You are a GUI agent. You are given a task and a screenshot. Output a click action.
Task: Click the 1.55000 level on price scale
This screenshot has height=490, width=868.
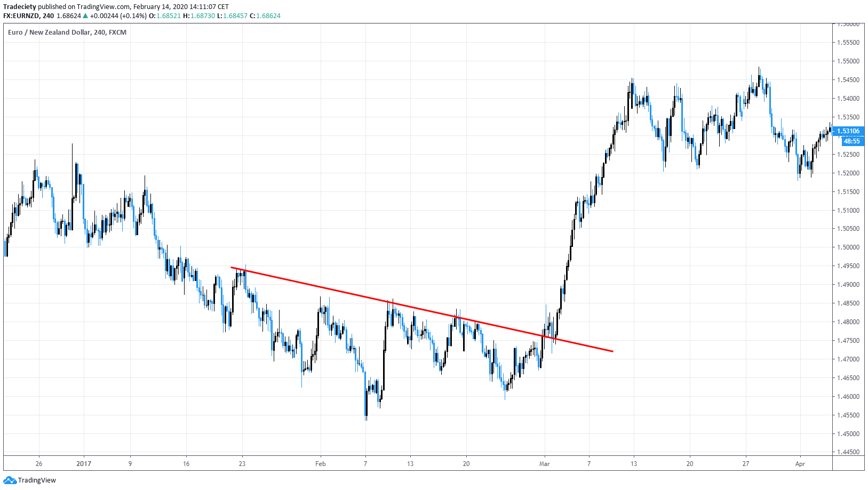[848, 61]
